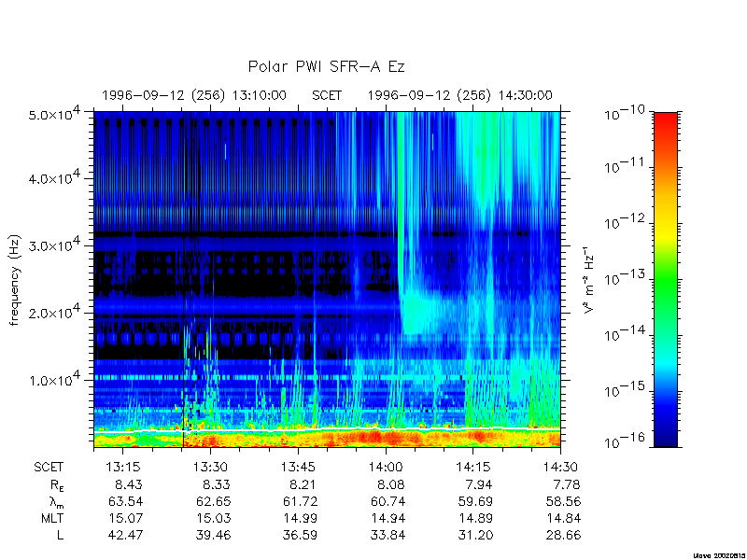The height and width of the screenshot is (560, 747).
Task: Click the R_E value 8.08
Action: (390, 484)
